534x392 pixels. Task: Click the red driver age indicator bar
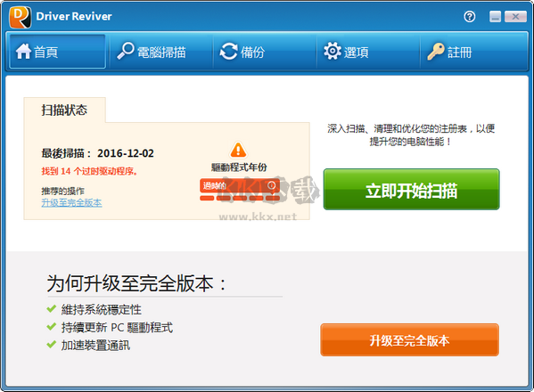[240, 198]
